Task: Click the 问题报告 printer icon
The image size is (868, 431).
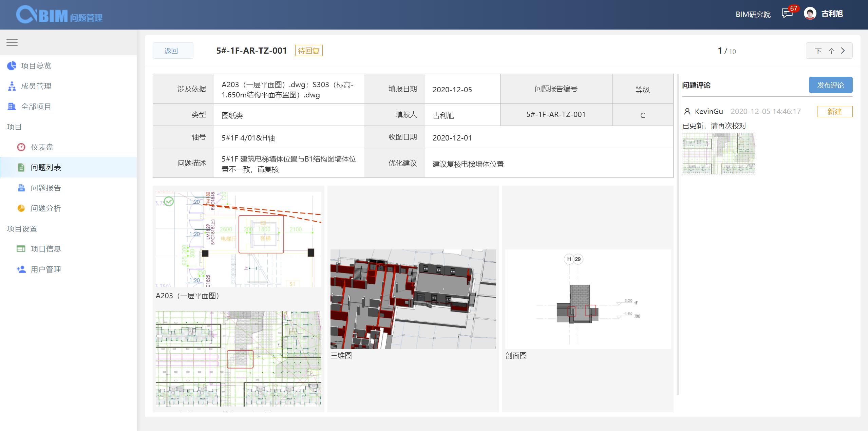Action: [x=21, y=188]
